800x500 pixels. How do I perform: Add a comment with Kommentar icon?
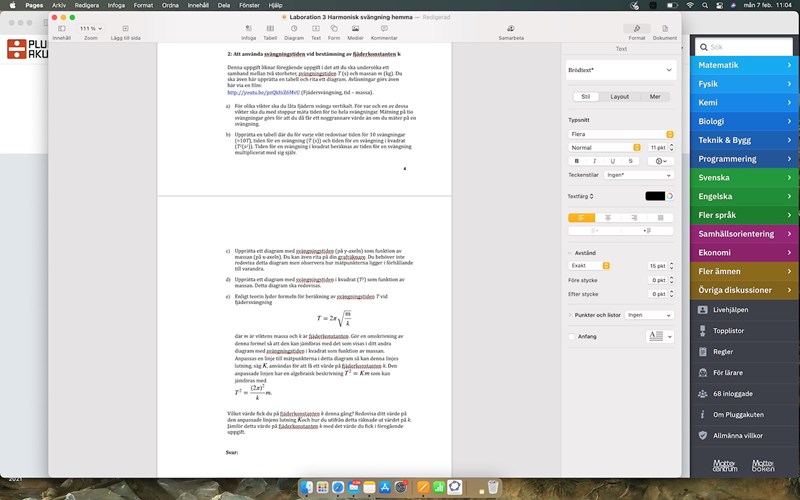(384, 31)
